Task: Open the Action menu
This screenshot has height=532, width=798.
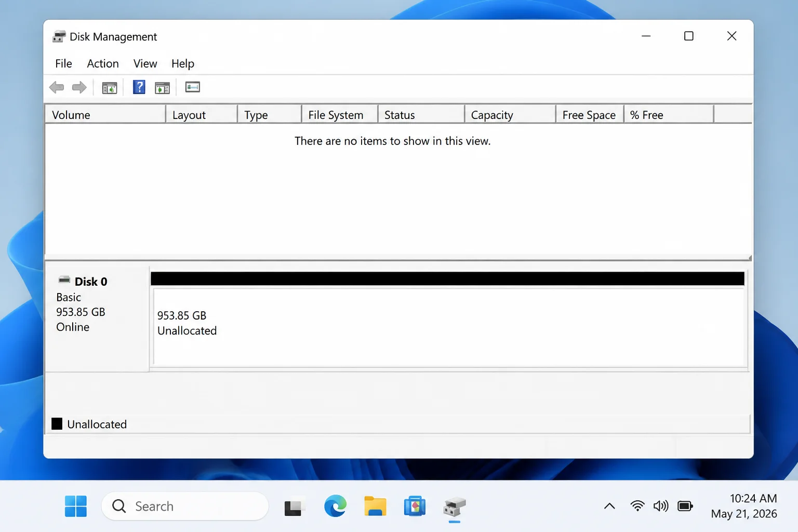Action: 103,63
